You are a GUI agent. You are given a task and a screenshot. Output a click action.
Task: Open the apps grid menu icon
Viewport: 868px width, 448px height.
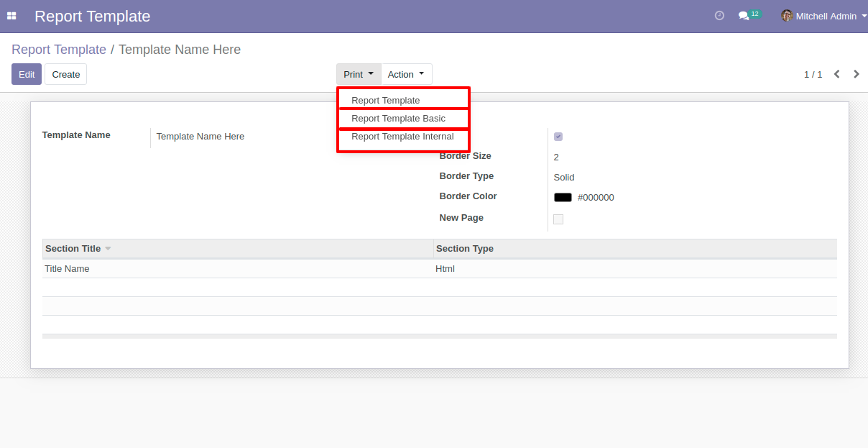pos(11,16)
